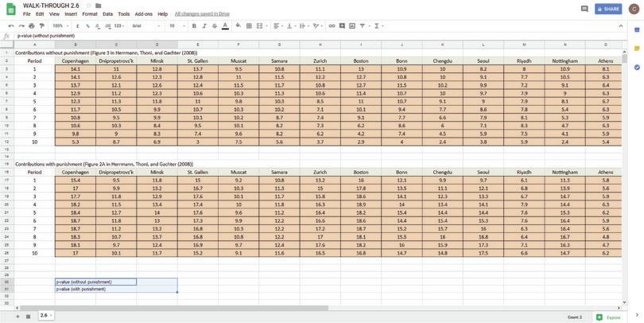The height and width of the screenshot is (323, 644).
Task: Select the Copenhagen header in row 2
Action: click(x=76, y=60)
